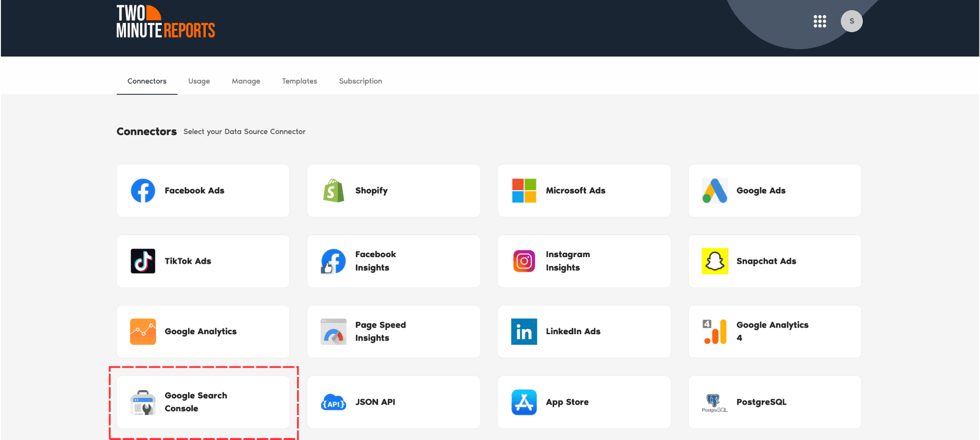The height and width of the screenshot is (440, 980).
Task: Choose the Google Ads logo icon
Action: point(714,191)
